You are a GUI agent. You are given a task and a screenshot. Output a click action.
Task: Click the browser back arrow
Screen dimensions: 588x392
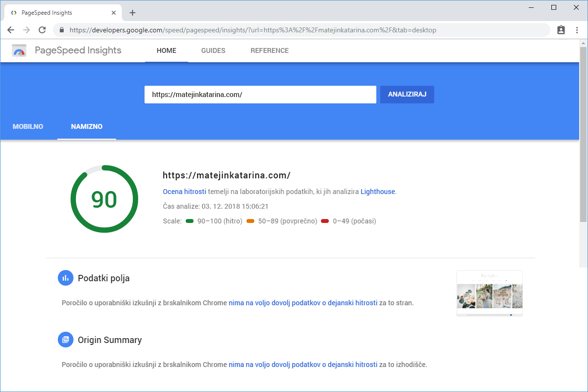(11, 30)
